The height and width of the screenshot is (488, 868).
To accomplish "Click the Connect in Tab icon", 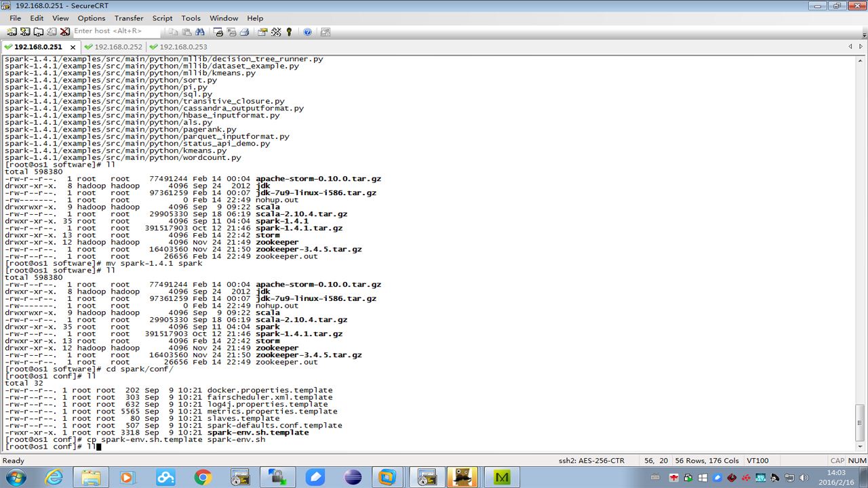I will 39,32.
